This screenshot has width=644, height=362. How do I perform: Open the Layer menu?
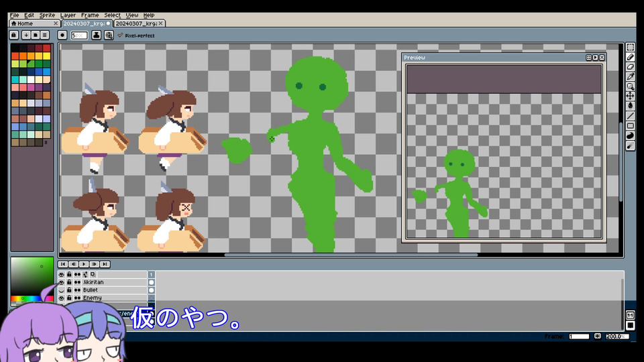point(68,15)
